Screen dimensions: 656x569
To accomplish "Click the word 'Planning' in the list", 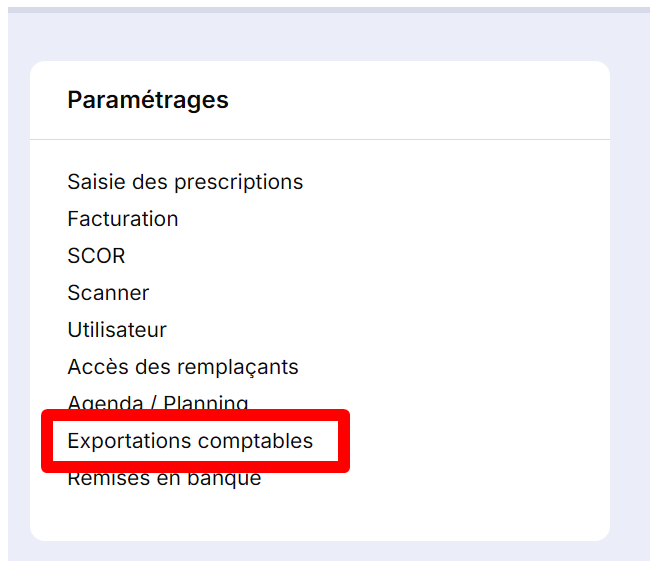I will point(208,402).
